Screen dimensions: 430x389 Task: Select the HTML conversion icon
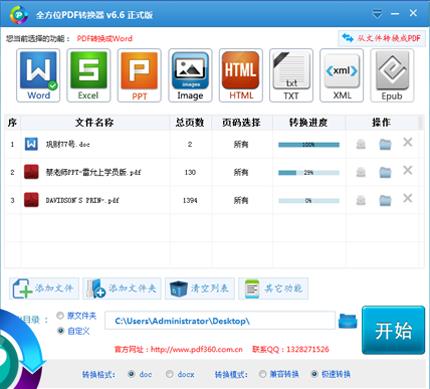[241, 75]
